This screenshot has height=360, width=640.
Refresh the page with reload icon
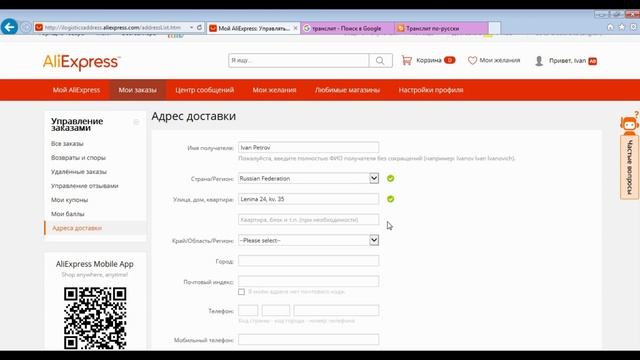[x=199, y=27]
